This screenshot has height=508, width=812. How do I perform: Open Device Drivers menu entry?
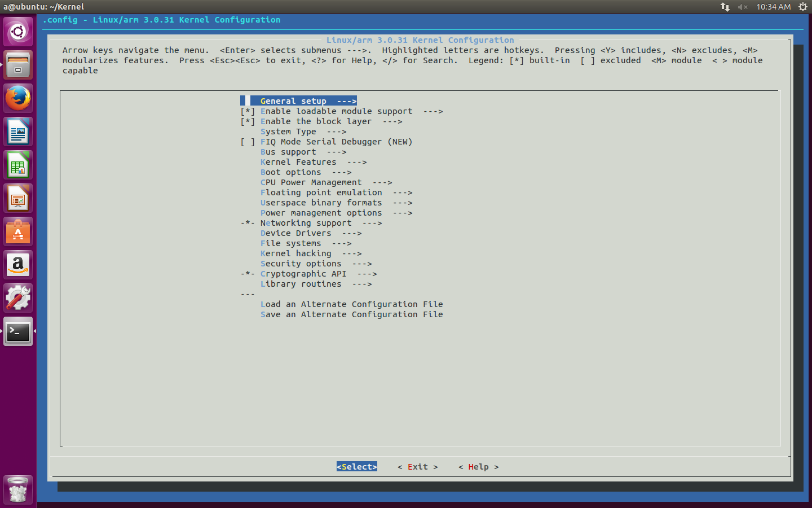pyautogui.click(x=311, y=233)
